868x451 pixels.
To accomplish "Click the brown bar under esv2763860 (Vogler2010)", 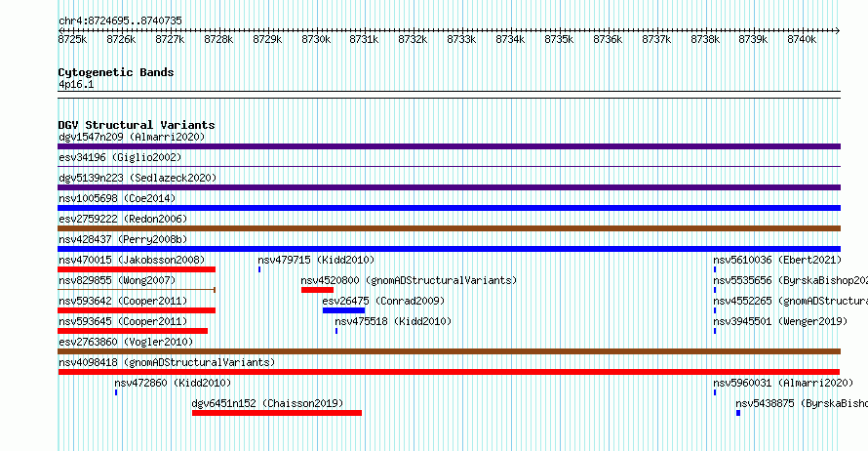I will (449, 351).
